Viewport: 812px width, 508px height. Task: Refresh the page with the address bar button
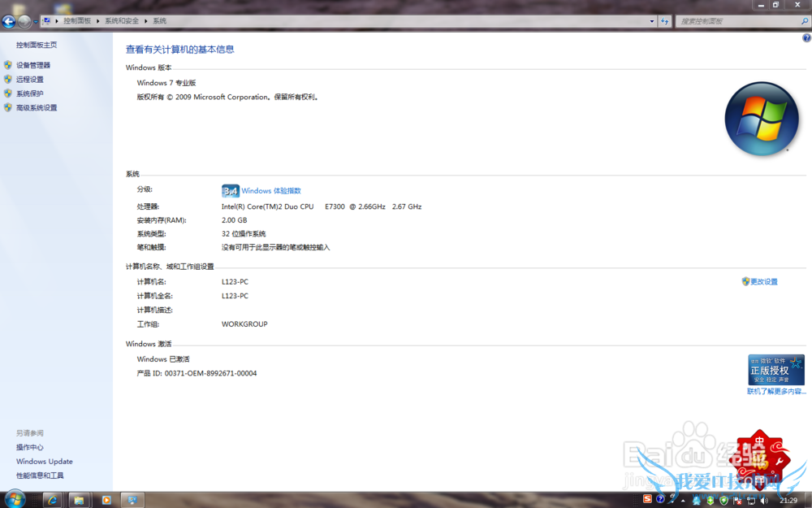tap(665, 21)
